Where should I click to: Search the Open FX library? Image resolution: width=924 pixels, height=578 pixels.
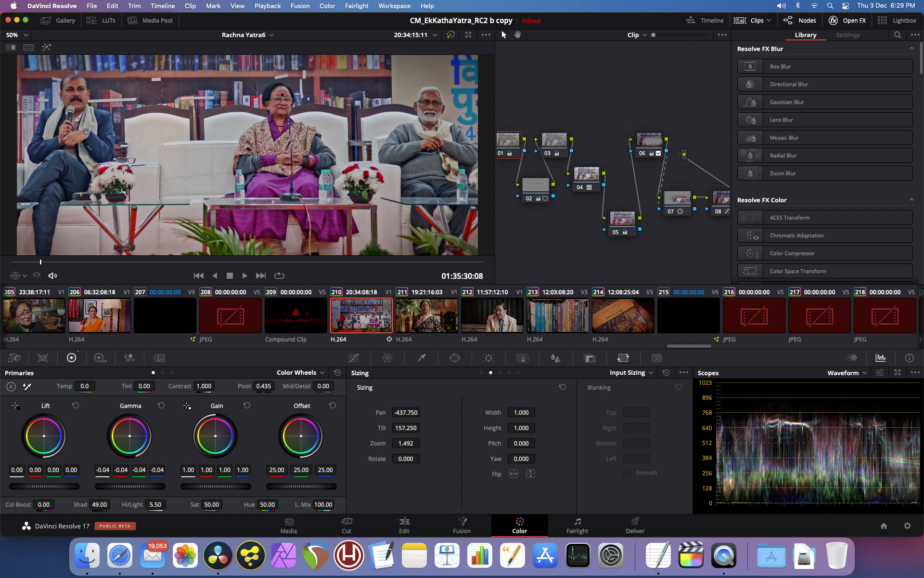[x=898, y=35]
